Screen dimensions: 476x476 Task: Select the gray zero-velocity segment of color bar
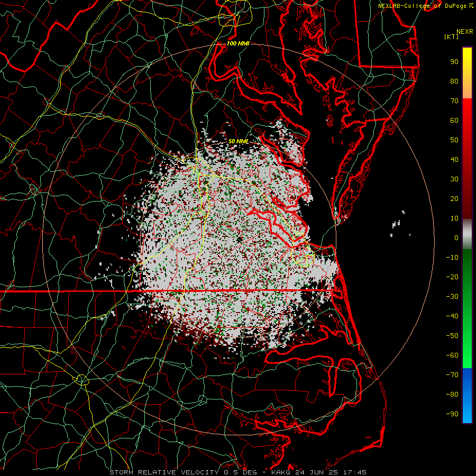(x=467, y=235)
